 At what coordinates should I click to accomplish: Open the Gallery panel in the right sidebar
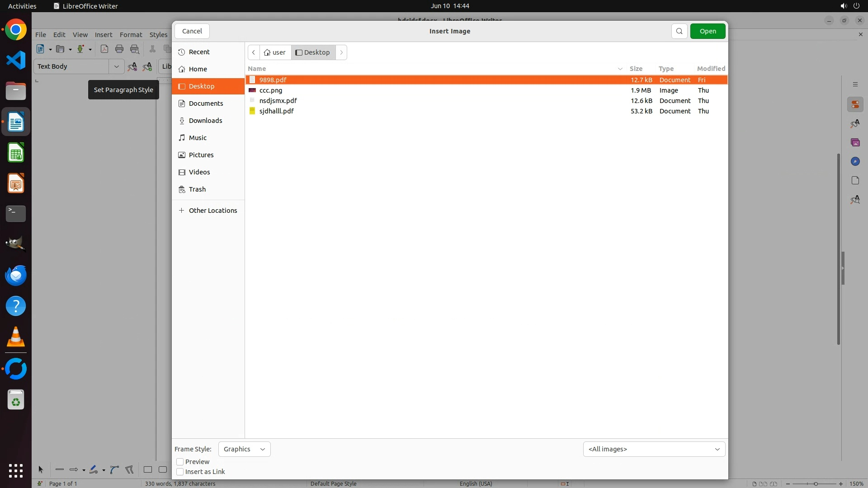(855, 143)
